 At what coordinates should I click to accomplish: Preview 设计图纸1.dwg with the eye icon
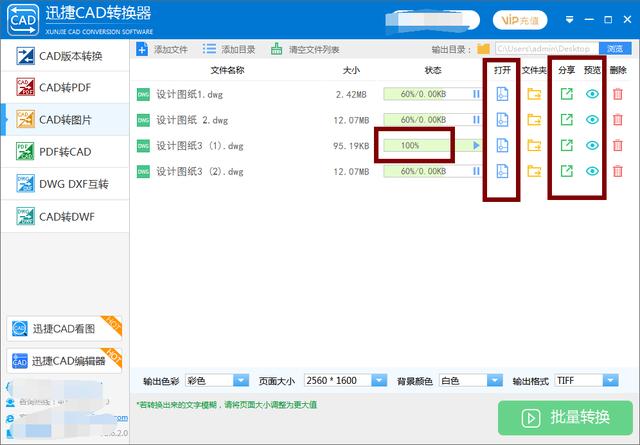coord(592,94)
